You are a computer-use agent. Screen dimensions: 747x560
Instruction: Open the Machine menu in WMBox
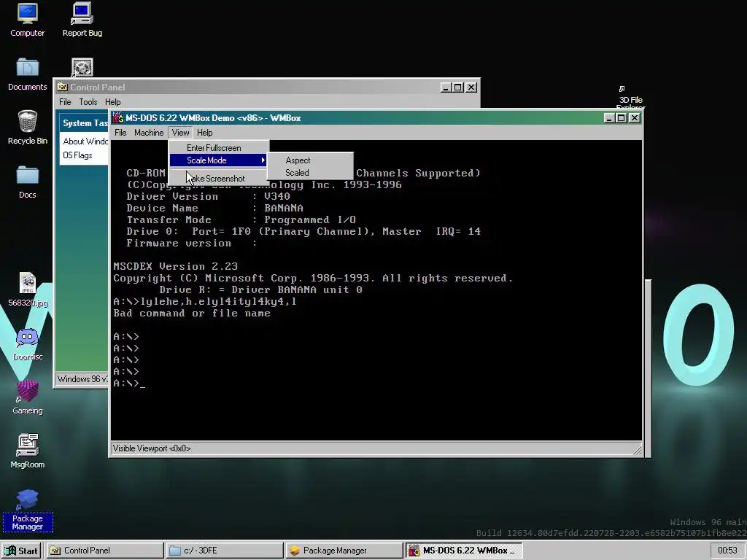coord(149,133)
